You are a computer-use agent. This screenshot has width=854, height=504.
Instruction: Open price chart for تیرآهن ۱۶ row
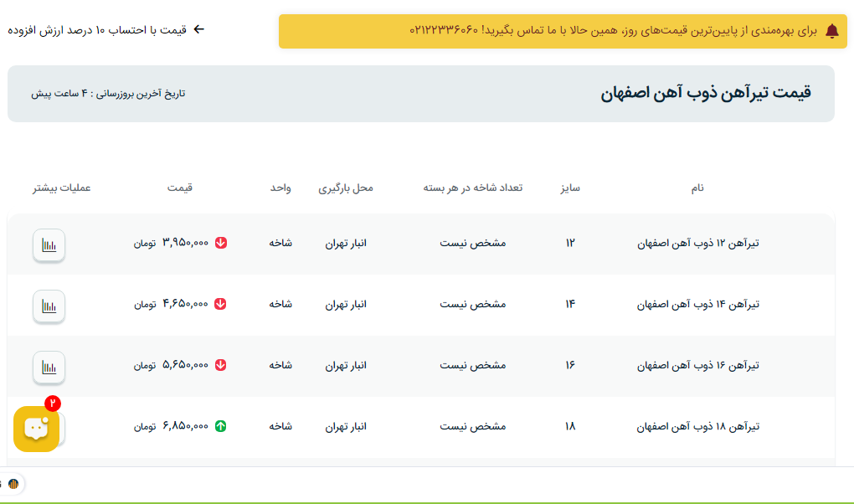click(49, 368)
